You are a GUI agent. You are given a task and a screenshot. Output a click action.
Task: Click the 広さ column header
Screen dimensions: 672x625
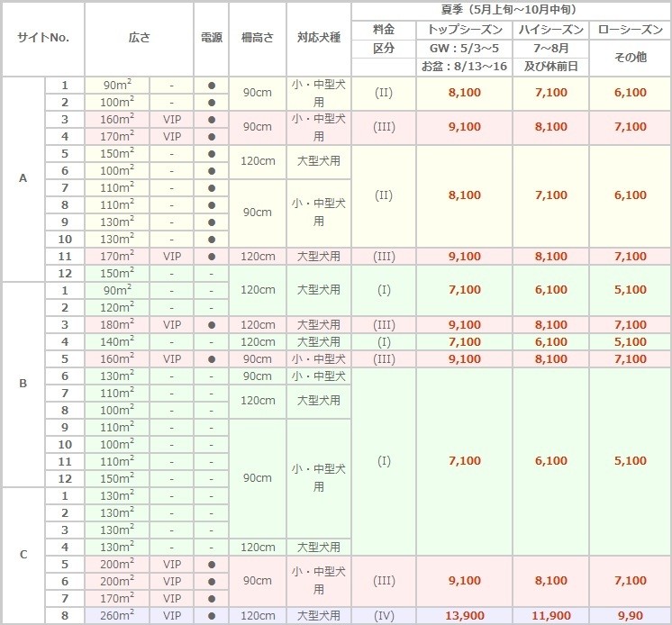point(140,38)
